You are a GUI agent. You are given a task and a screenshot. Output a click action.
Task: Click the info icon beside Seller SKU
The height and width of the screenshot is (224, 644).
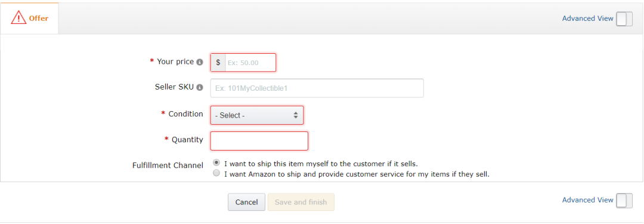(x=200, y=88)
